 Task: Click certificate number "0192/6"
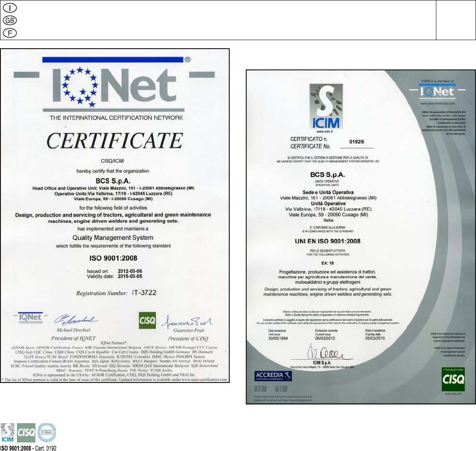[357, 142]
